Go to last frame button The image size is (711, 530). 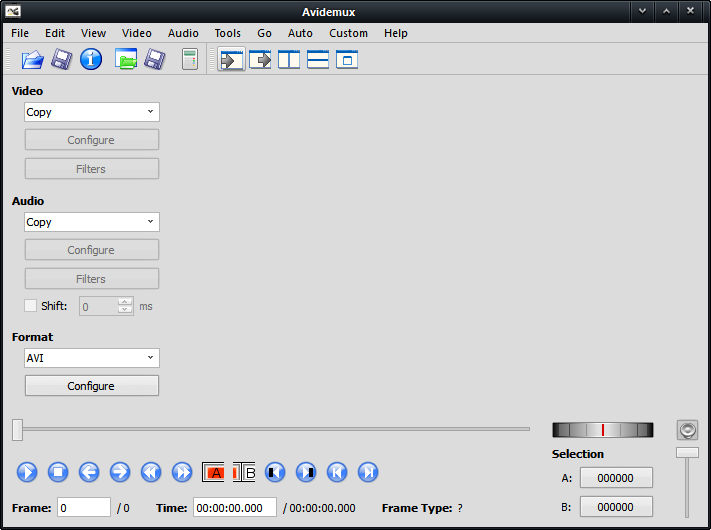click(368, 472)
